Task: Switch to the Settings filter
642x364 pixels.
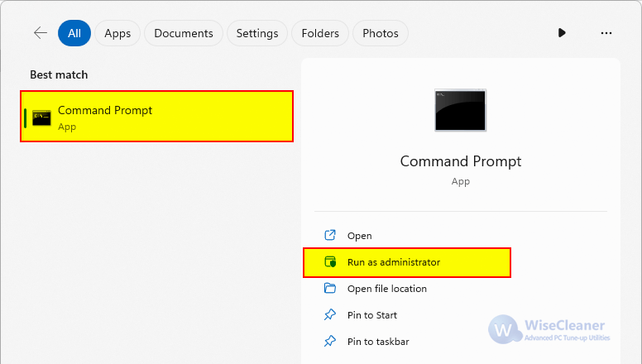Action: click(257, 33)
